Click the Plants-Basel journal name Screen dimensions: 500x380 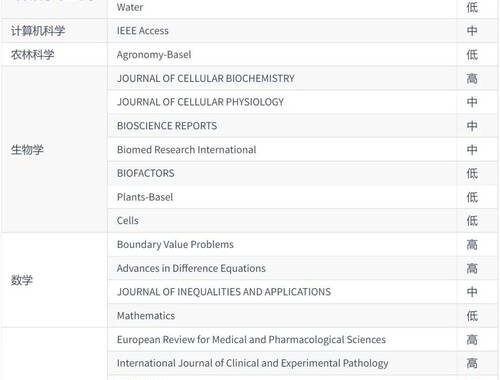tap(145, 197)
